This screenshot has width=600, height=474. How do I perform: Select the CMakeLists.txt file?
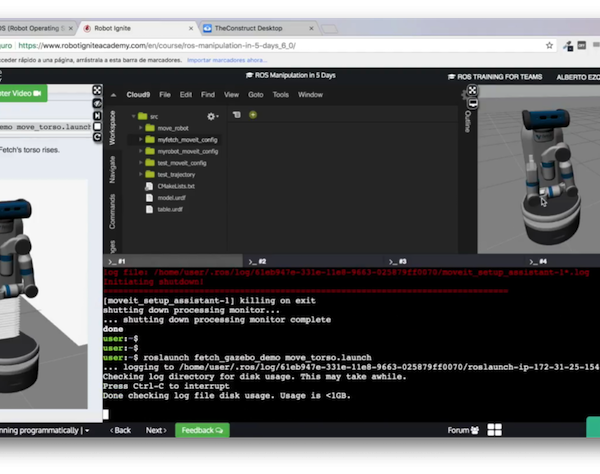click(176, 186)
